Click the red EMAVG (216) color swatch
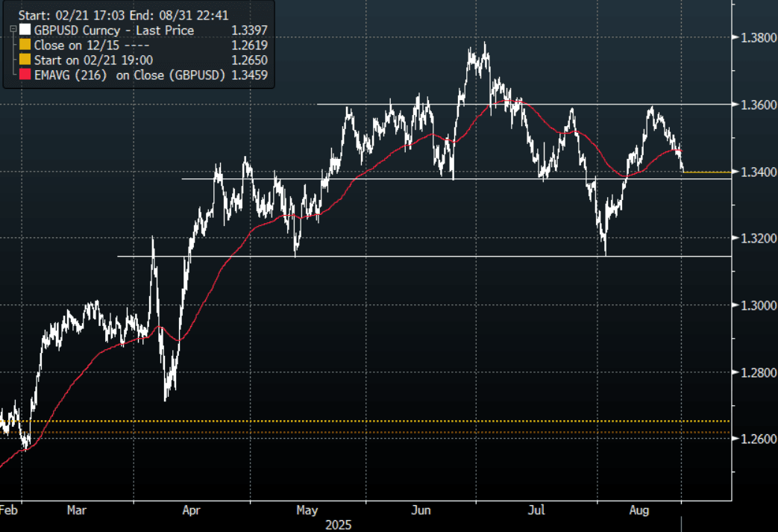 click(x=23, y=75)
